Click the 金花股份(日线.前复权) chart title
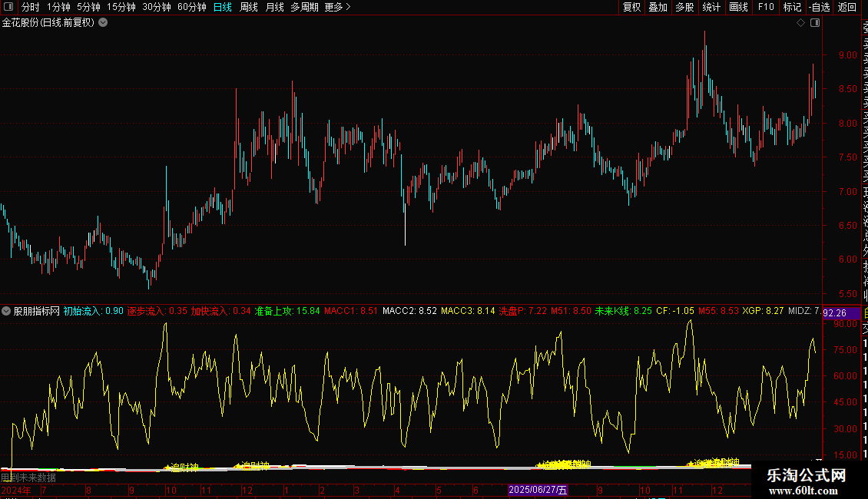 pos(48,23)
